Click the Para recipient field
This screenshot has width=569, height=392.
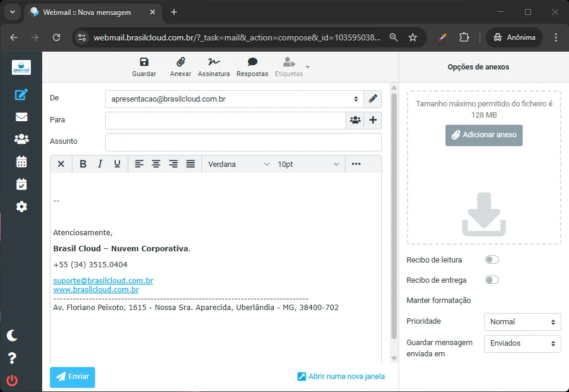click(225, 120)
